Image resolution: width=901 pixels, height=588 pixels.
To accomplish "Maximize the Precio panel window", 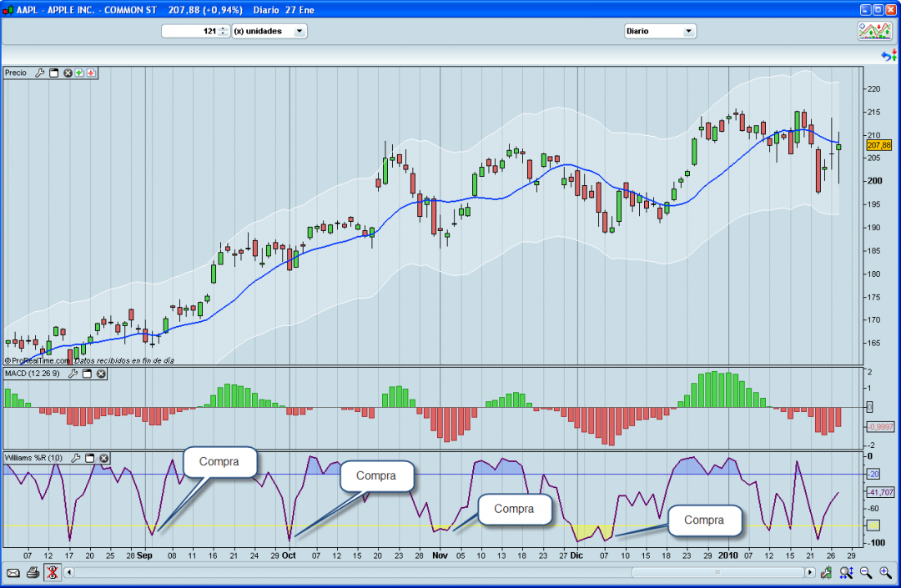I will click(x=53, y=73).
